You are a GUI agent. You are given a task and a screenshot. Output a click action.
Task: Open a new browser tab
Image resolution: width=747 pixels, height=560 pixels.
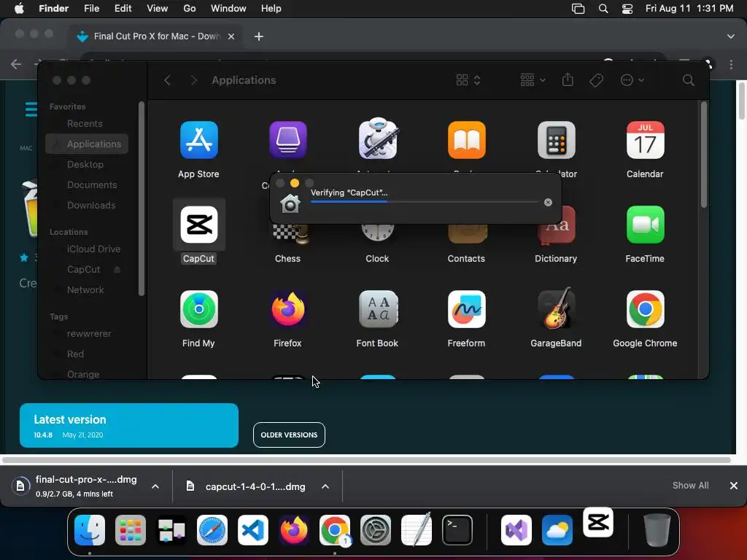pyautogui.click(x=259, y=36)
